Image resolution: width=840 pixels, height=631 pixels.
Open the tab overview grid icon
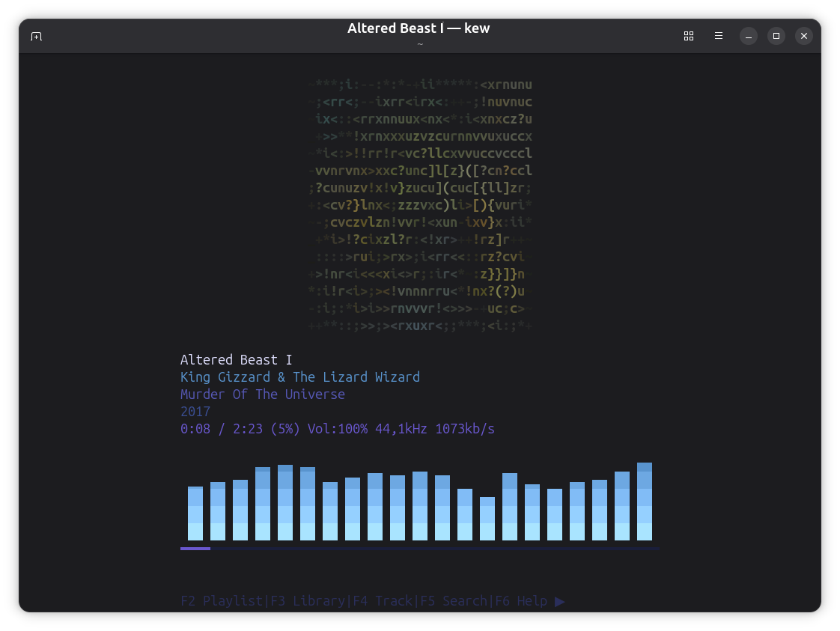(689, 36)
